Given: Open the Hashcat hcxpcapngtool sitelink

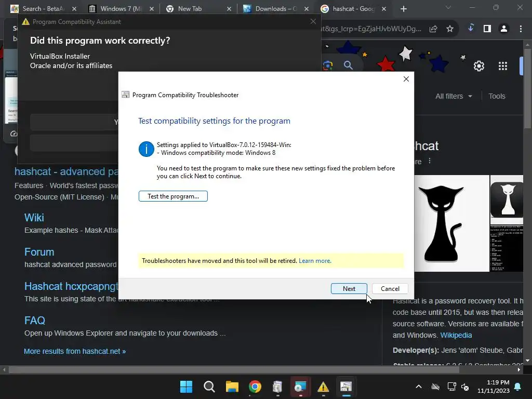Looking at the screenshot, I should [71, 286].
